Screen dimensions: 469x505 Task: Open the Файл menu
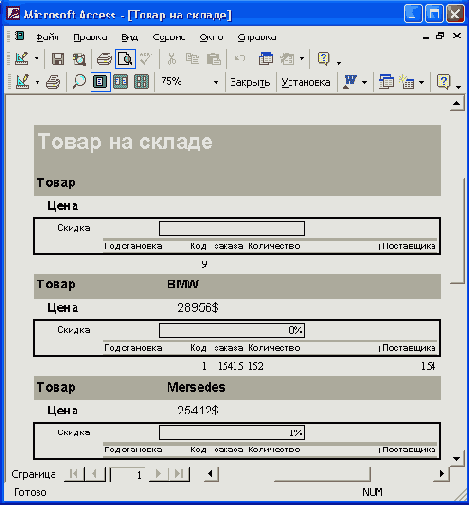[x=48, y=37]
